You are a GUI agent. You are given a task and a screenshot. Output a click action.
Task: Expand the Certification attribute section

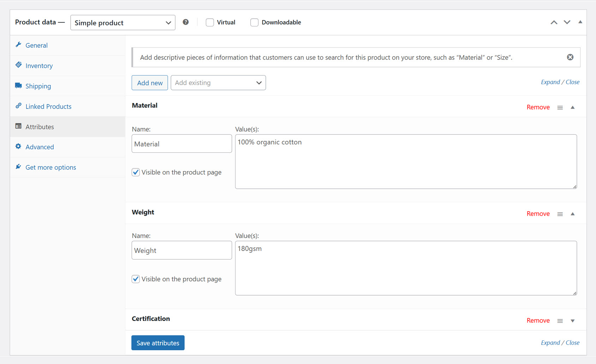coord(573,321)
